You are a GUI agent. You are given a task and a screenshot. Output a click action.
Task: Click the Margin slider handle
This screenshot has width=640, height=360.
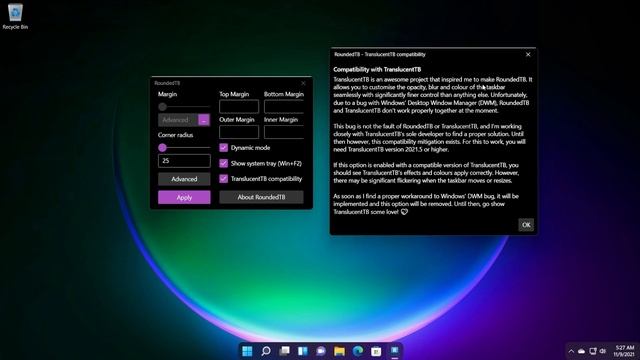pos(162,107)
